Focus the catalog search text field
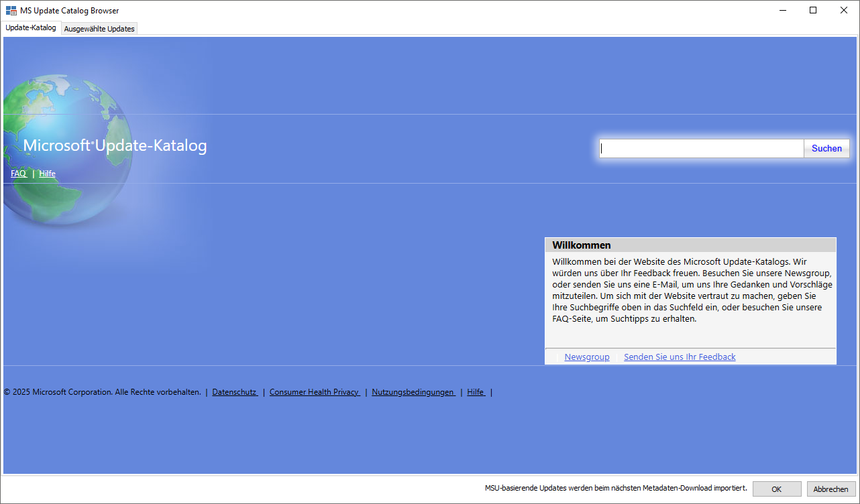Viewport: 860px width, 504px height. tap(701, 149)
